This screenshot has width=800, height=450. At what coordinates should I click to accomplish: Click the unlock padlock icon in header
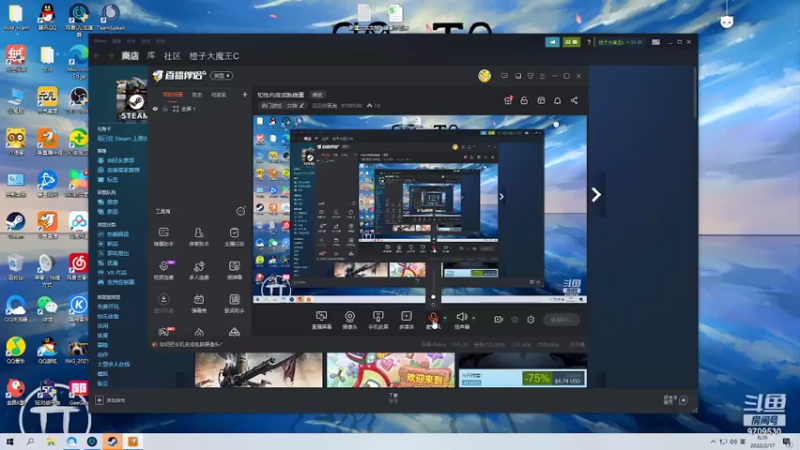pos(524,101)
